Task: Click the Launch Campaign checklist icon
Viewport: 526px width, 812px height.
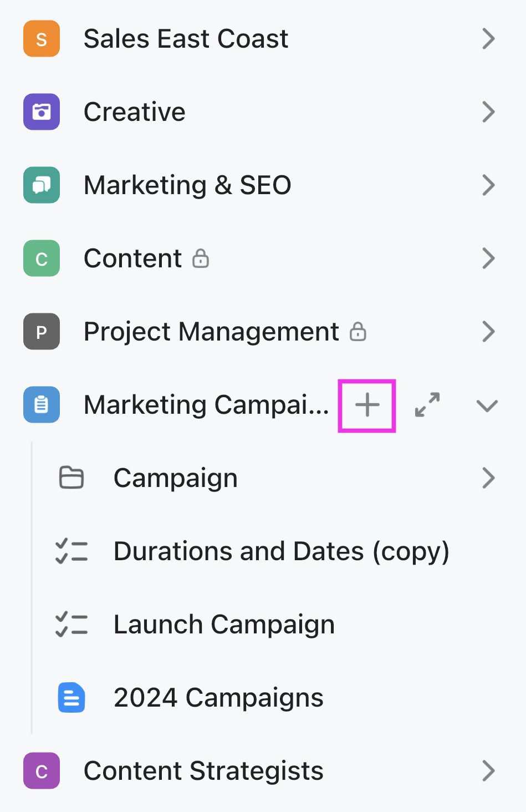Action: (71, 624)
